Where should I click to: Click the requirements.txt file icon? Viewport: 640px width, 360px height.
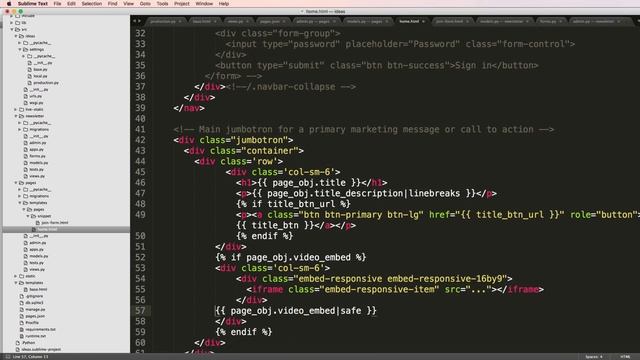22,329
